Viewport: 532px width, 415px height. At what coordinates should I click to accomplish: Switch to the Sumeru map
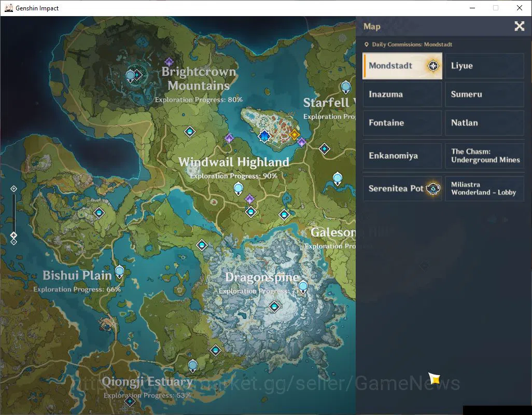click(484, 94)
